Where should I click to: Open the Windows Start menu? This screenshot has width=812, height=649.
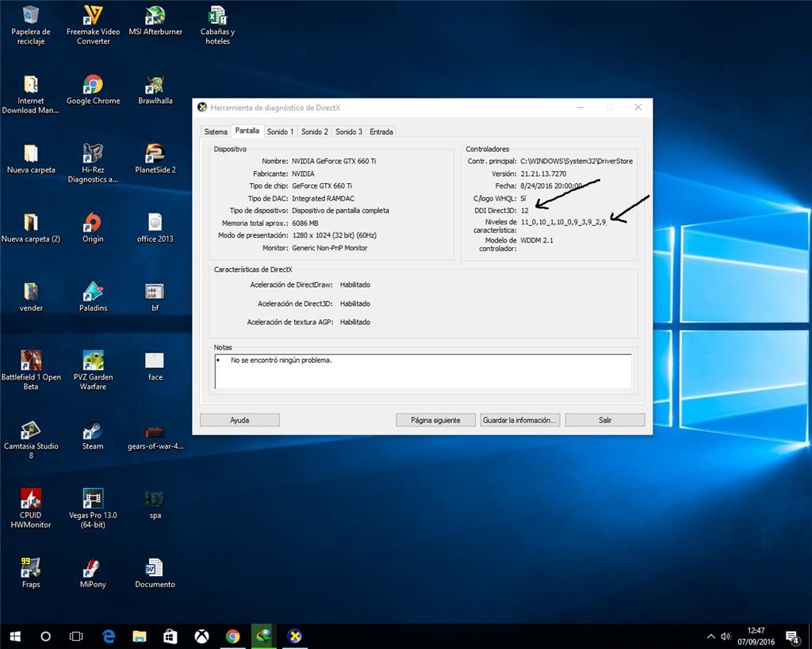pos(15,636)
